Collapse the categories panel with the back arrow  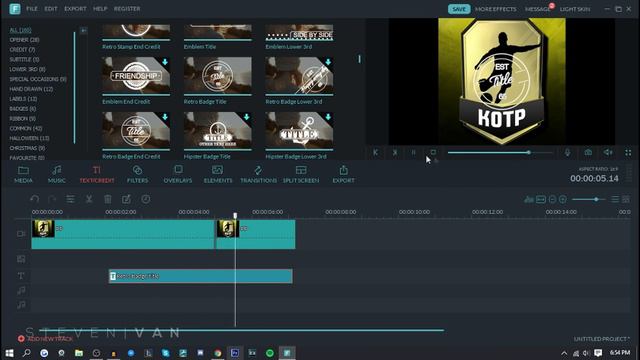pos(84,30)
